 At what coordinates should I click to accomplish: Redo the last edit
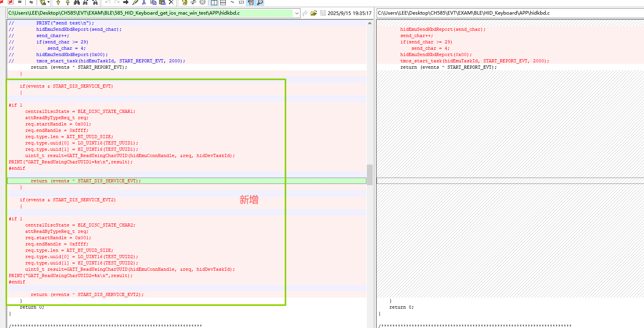tap(117, 2)
